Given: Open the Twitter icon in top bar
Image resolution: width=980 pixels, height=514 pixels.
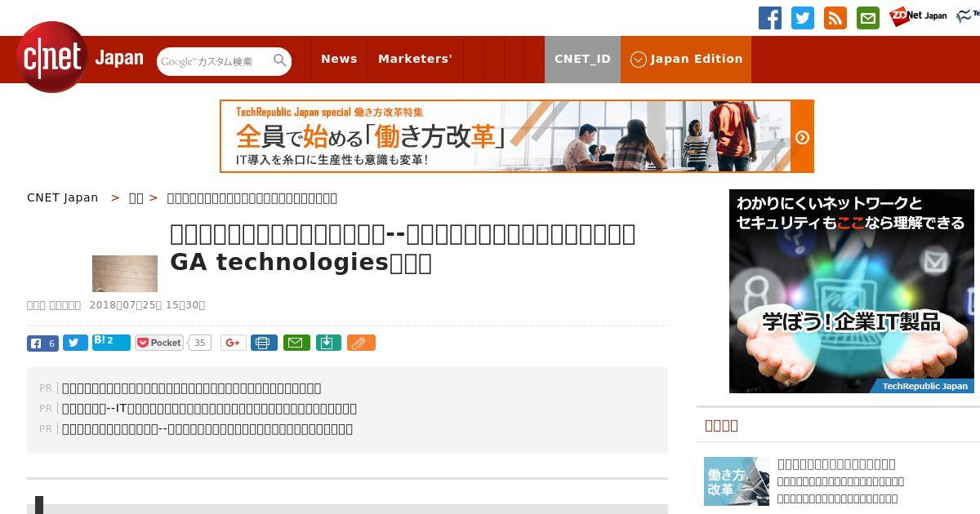Looking at the screenshot, I should click(x=803, y=18).
